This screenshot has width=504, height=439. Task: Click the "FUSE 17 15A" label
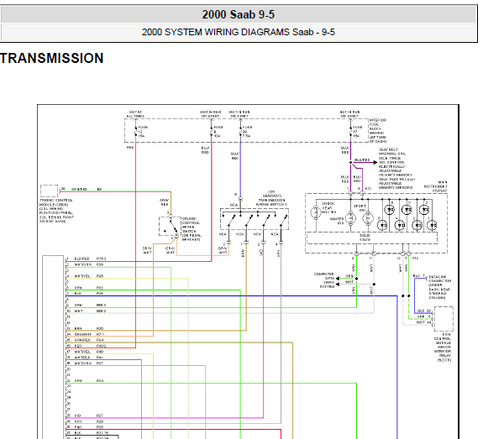point(357,132)
